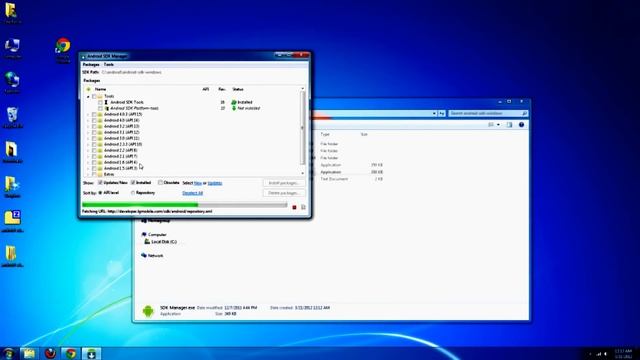Select the Repository sort radio button
Image resolution: width=640 pixels, height=360 pixels.
coord(133,193)
